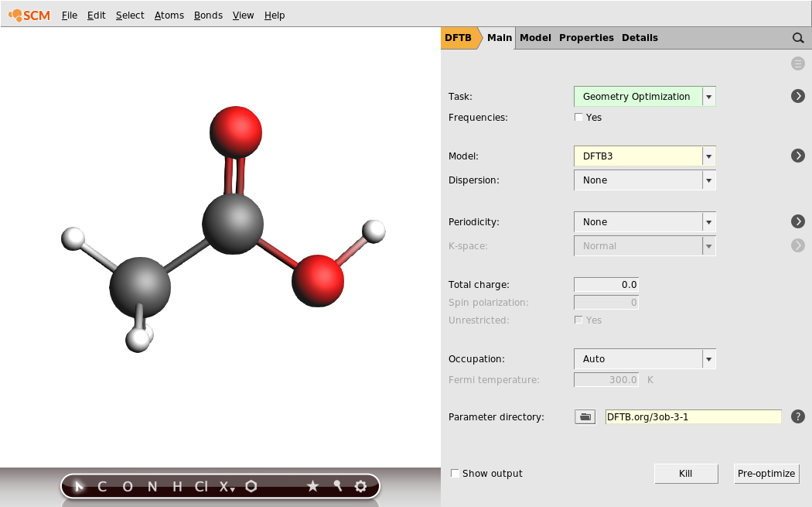Open the ring structures tool
The width and height of the screenshot is (812, 507).
point(251,486)
